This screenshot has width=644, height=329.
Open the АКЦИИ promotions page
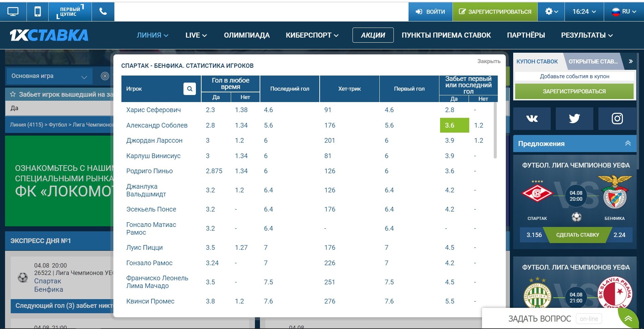373,35
